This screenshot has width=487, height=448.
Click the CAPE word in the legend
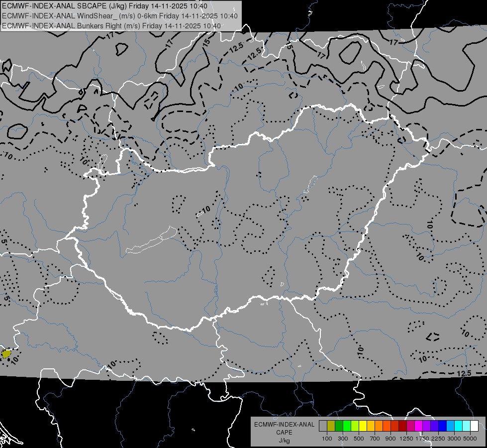tap(284, 433)
